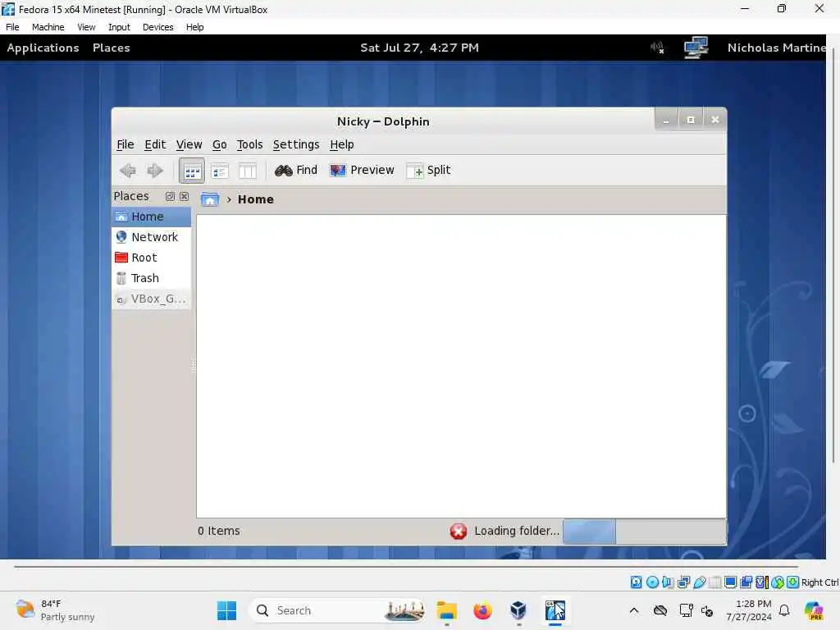The image size is (840, 630).
Task: Click the Right Ctrl host key indicator
Action: pos(819,582)
